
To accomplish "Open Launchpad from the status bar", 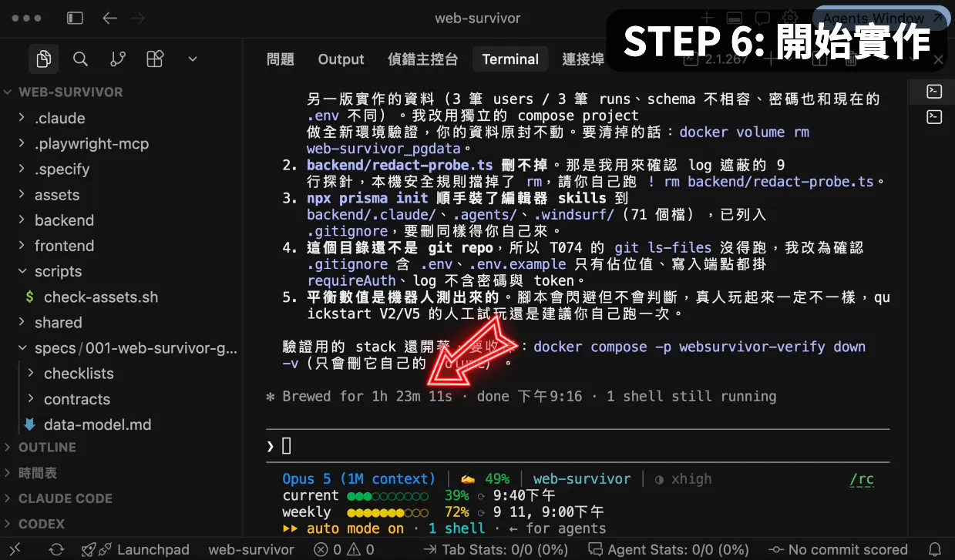I will click(136, 549).
